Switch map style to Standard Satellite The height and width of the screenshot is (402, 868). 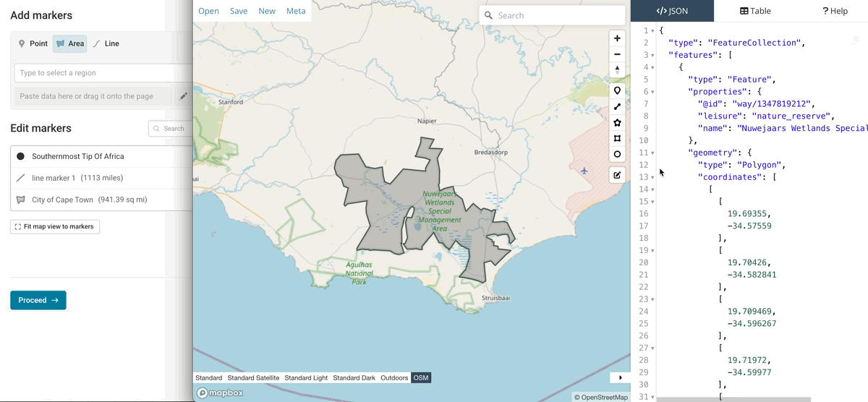pyautogui.click(x=253, y=378)
